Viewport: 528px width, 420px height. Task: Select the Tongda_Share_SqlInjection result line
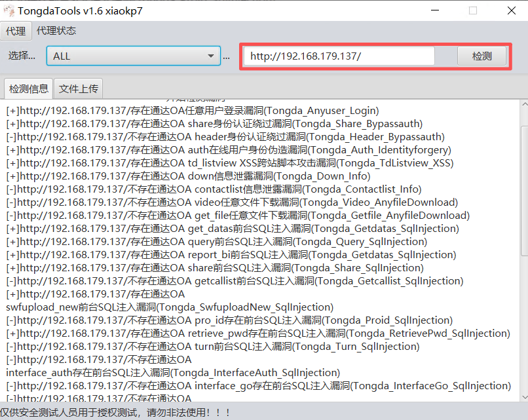215,268
